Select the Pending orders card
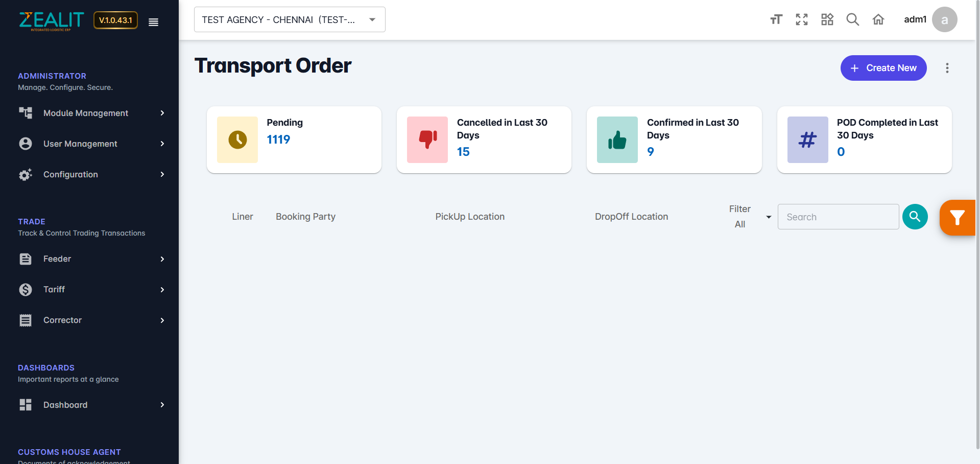This screenshot has height=464, width=980. click(294, 140)
